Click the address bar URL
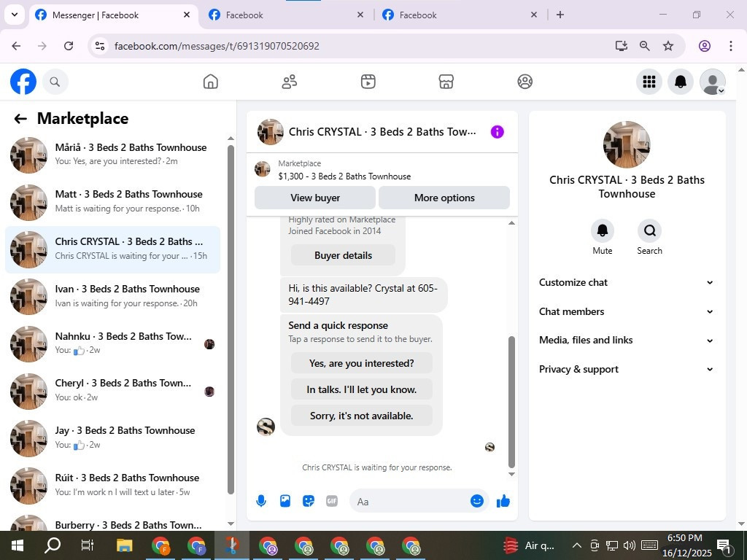The image size is (747, 560). (217, 46)
